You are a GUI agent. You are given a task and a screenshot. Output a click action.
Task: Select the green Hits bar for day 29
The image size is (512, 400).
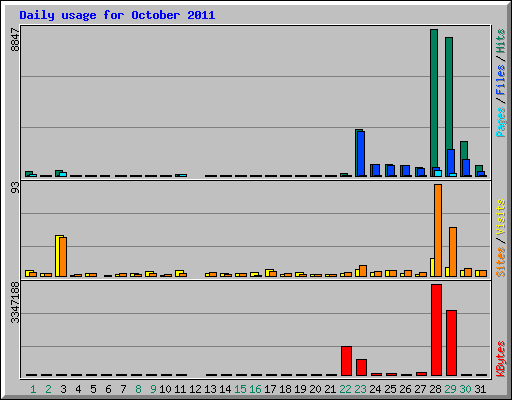[x=449, y=93]
